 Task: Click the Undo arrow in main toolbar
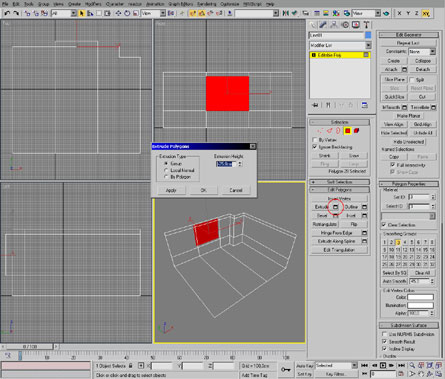click(7, 13)
